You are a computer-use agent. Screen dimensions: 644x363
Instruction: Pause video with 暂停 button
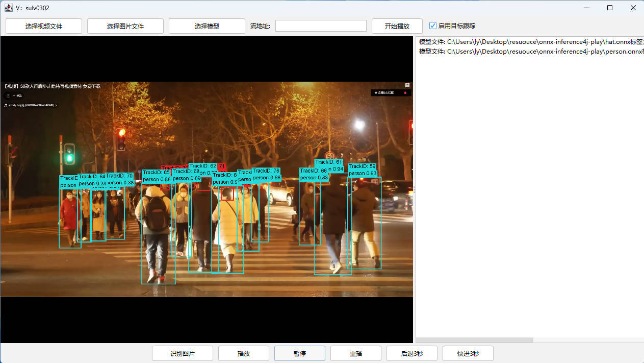coord(300,353)
